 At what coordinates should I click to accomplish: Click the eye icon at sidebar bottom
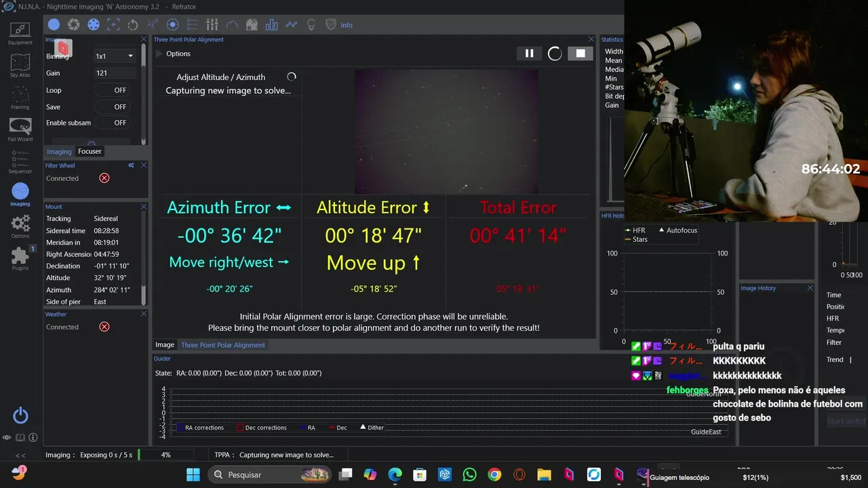click(7, 438)
